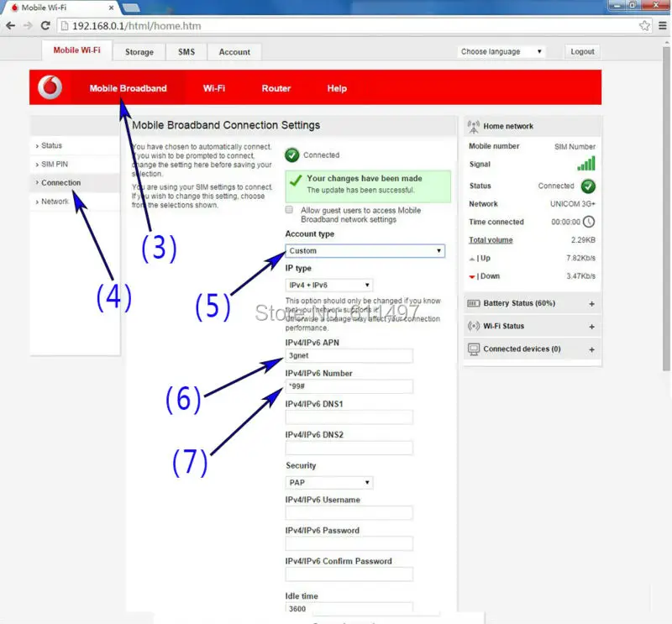Click the IPv4/IPv6 Username input field
The height and width of the screenshot is (624, 672).
click(x=349, y=512)
